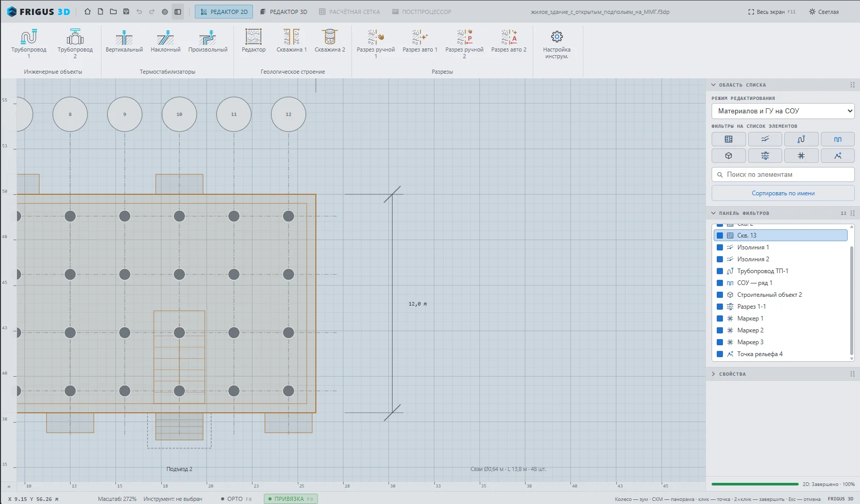Toggle the Скв. 13 checkbox
The image size is (860, 504).
720,236
